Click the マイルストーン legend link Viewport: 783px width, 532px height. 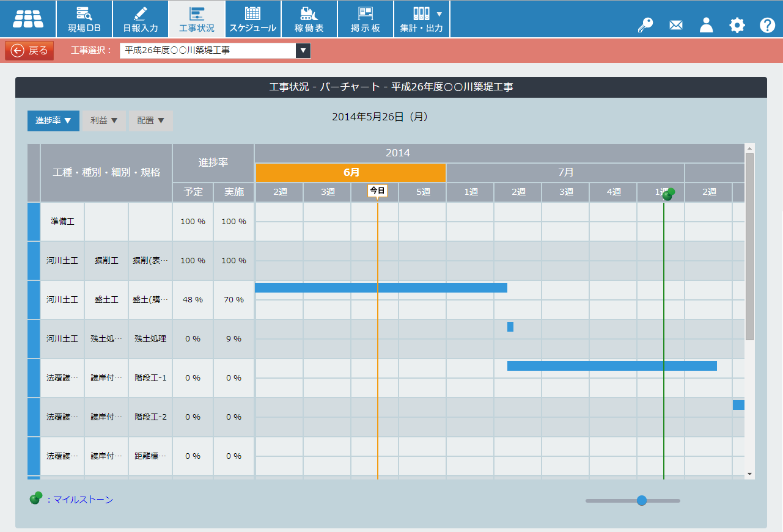(83, 500)
